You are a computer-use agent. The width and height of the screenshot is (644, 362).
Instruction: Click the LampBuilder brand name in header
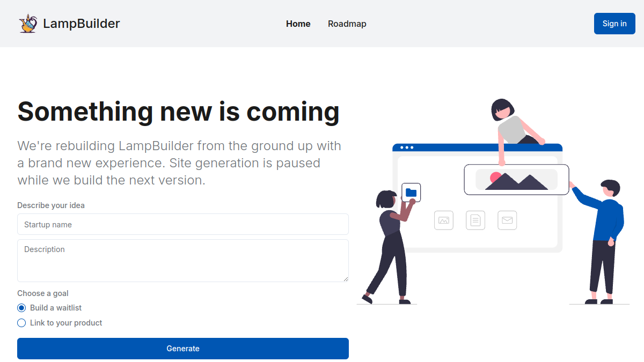(x=82, y=24)
